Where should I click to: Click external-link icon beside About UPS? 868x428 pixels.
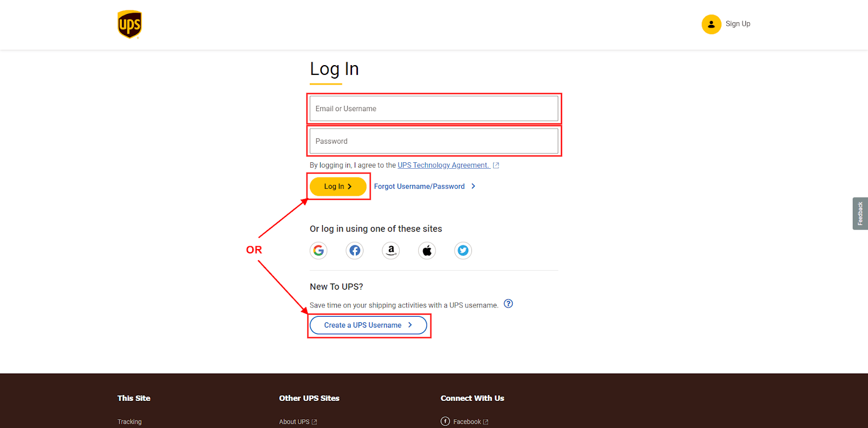tap(314, 422)
